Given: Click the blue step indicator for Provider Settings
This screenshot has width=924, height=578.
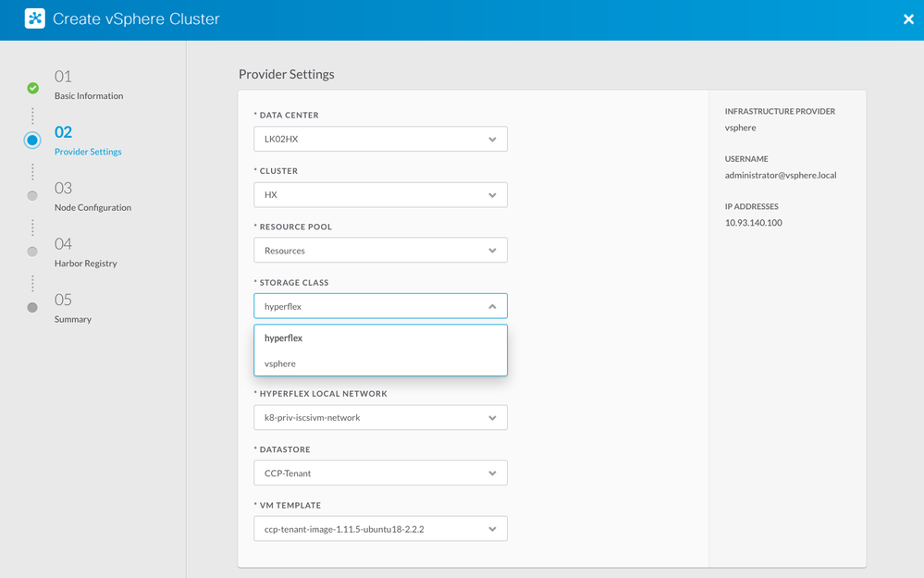Looking at the screenshot, I should pos(32,141).
